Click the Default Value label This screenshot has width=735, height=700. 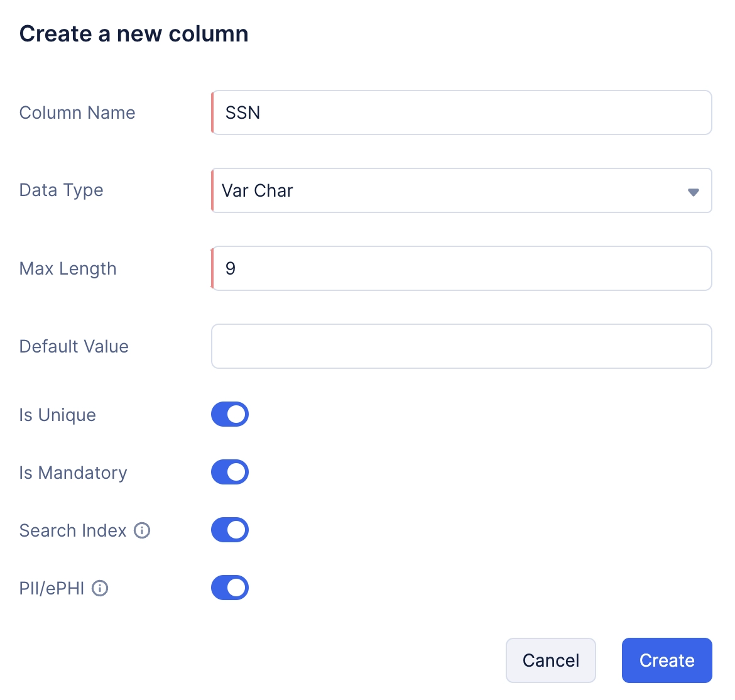point(74,346)
